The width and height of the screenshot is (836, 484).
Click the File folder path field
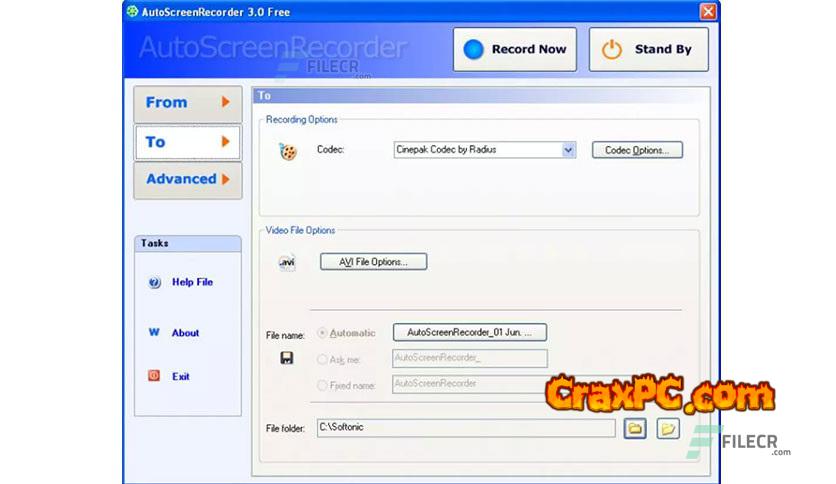click(x=465, y=428)
